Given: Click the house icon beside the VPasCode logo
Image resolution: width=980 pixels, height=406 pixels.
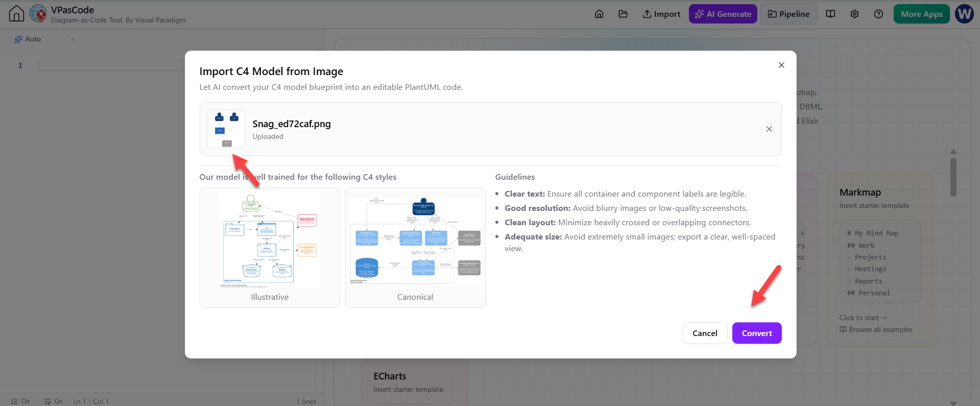Looking at the screenshot, I should 16,14.
